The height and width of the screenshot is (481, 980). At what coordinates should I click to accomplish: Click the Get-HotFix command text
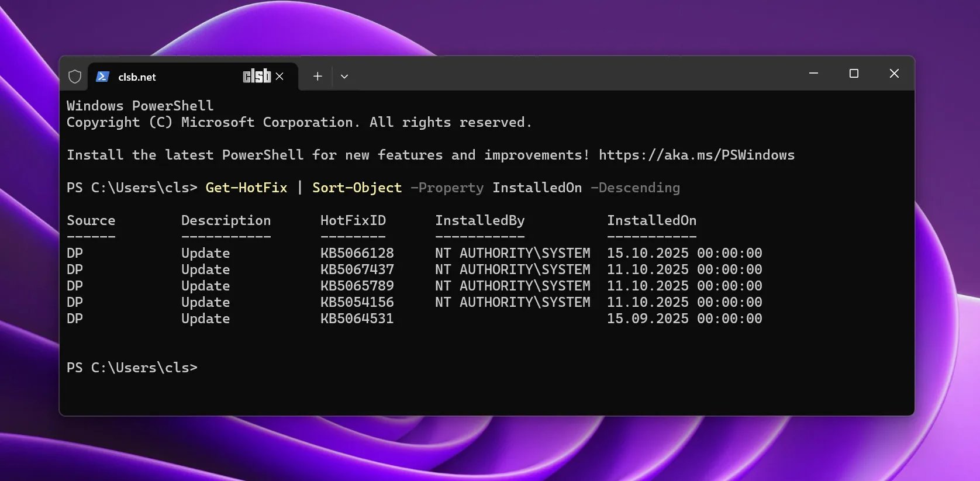coord(246,188)
